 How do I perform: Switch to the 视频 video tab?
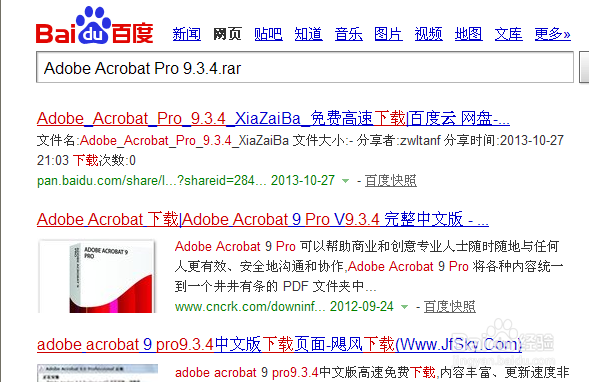429,34
